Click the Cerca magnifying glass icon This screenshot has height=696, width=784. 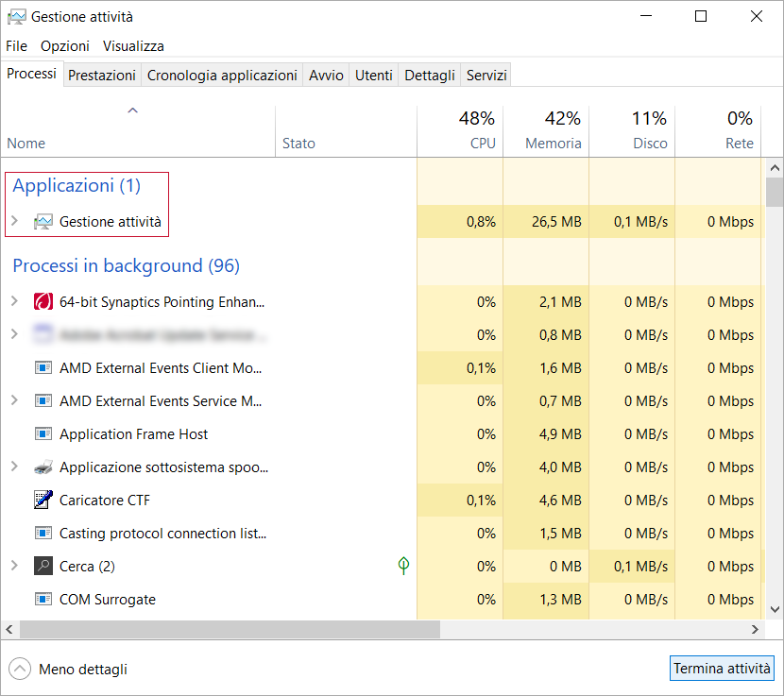point(43,567)
